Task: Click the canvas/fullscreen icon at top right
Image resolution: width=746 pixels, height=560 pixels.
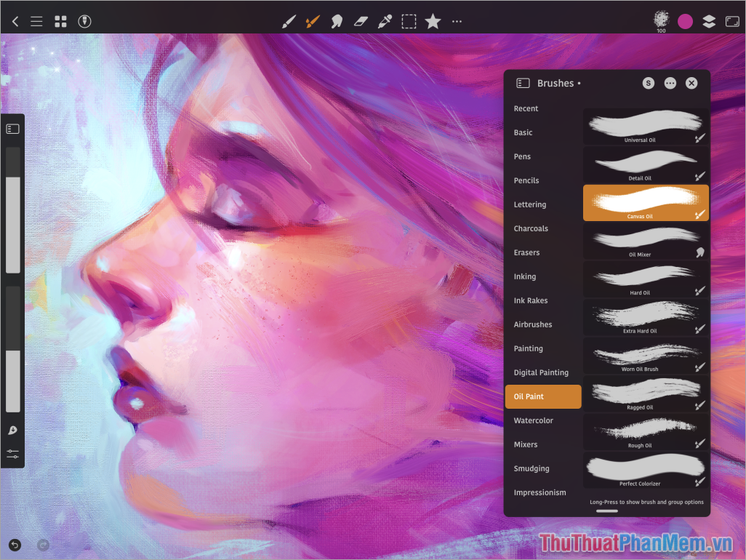Action: [x=733, y=21]
